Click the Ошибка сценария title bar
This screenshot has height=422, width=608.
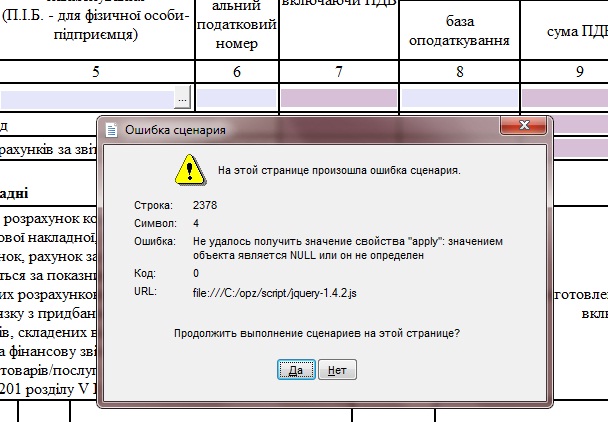[300, 130]
